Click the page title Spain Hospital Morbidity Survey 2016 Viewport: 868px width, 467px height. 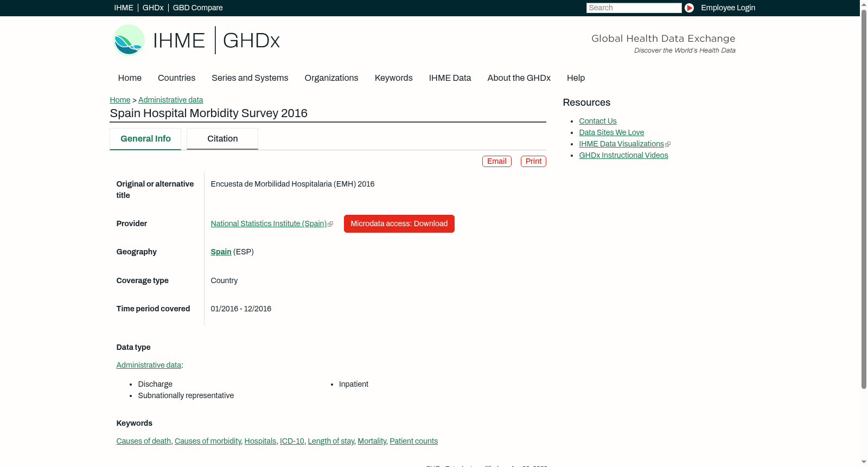click(209, 113)
